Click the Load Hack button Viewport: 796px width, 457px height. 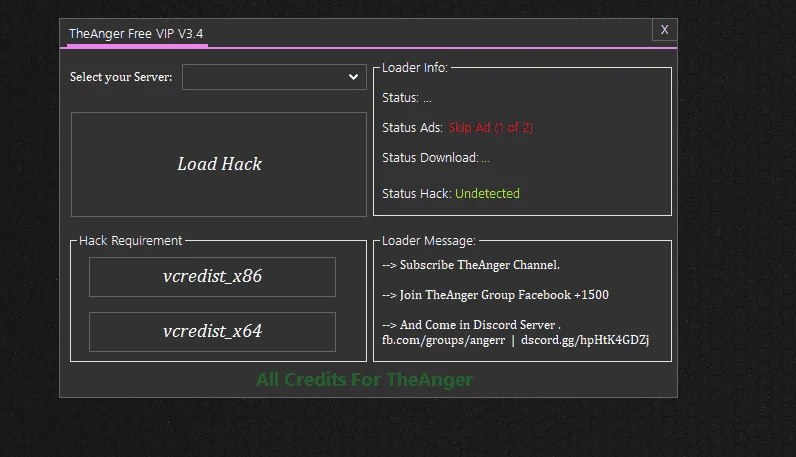coord(219,165)
